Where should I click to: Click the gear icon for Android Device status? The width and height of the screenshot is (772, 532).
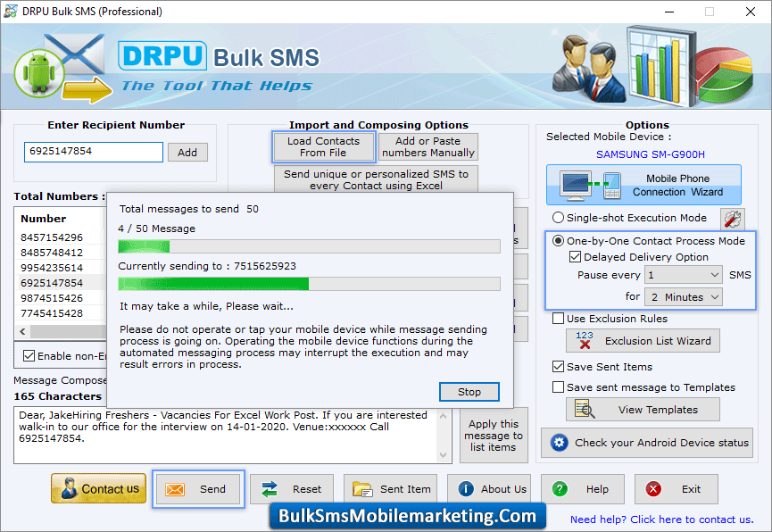[559, 443]
